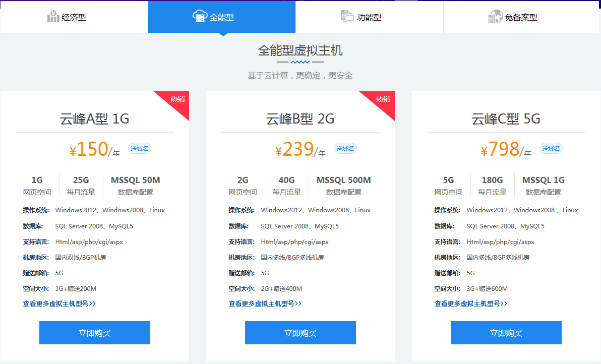Click the 热销 ribbon on 云峰A型 card

click(176, 100)
